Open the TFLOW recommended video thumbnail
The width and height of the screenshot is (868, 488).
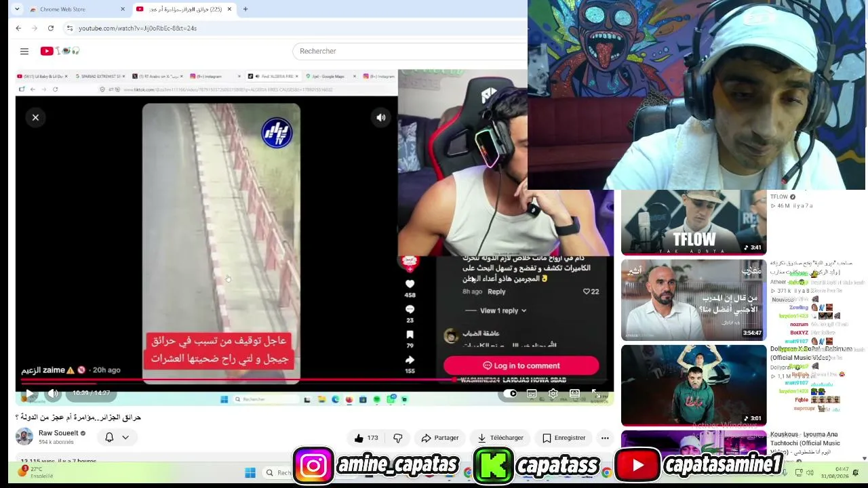(x=694, y=222)
